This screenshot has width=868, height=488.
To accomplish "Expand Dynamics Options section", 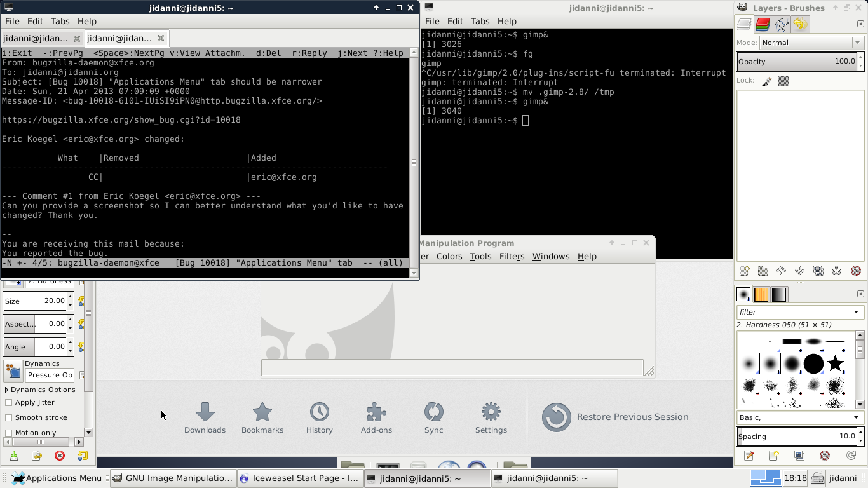I will click(x=7, y=390).
